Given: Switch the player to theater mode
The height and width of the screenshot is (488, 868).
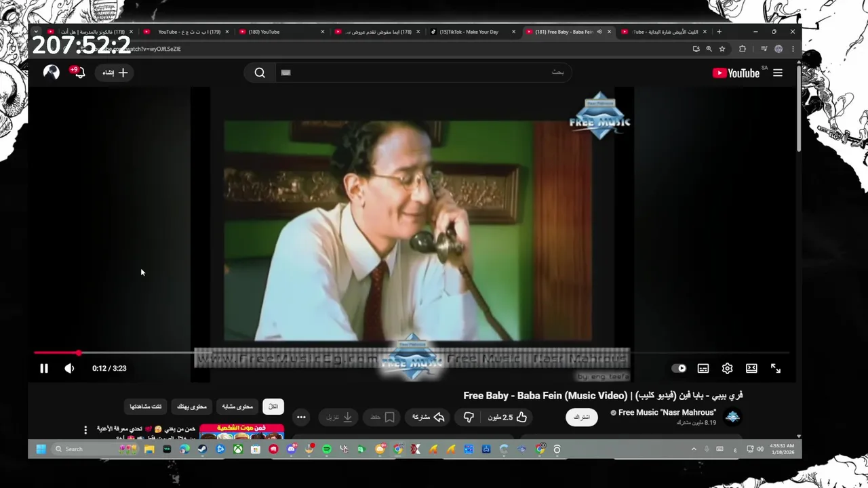Looking at the screenshot, I should 751,369.
